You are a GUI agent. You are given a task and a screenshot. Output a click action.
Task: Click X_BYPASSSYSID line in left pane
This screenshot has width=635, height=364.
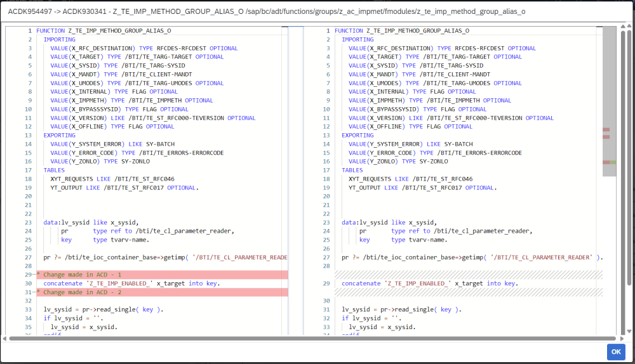(x=119, y=109)
